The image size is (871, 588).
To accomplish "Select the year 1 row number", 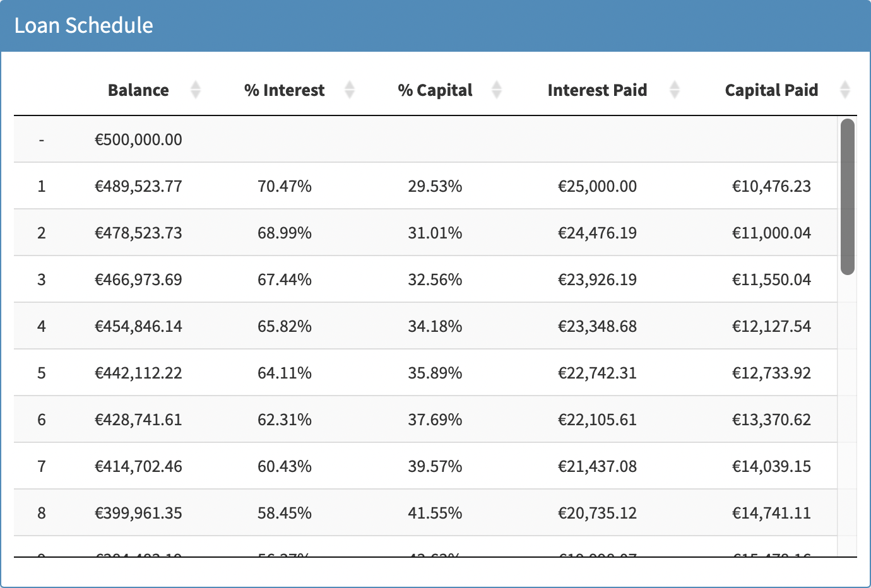I will [42, 186].
